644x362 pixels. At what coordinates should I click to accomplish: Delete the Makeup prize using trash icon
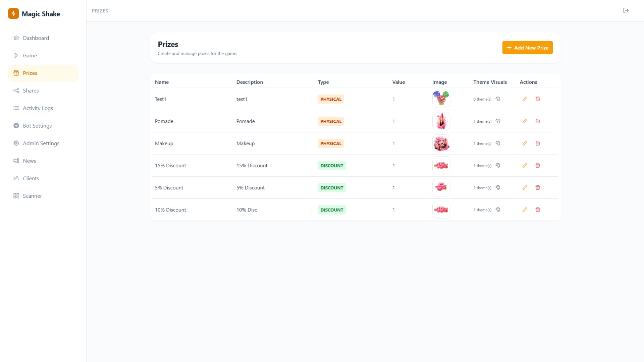[x=538, y=143]
